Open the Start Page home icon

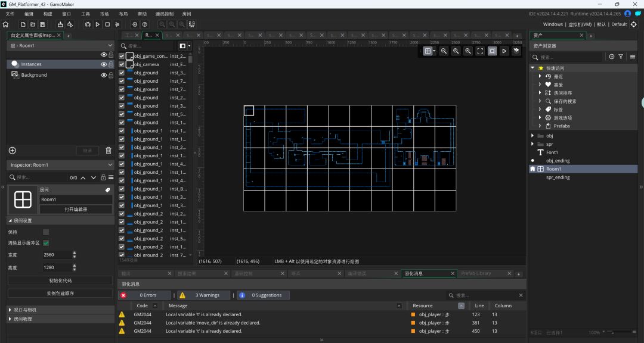[x=6, y=24]
